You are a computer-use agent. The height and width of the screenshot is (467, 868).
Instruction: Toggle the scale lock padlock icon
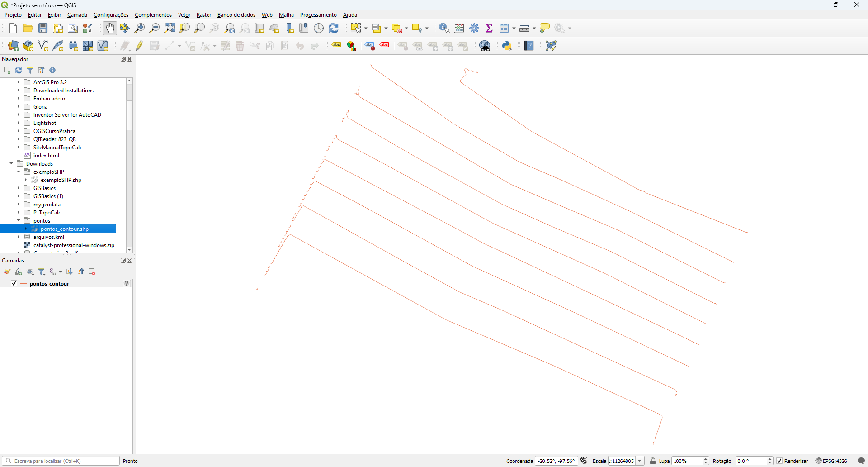653,461
